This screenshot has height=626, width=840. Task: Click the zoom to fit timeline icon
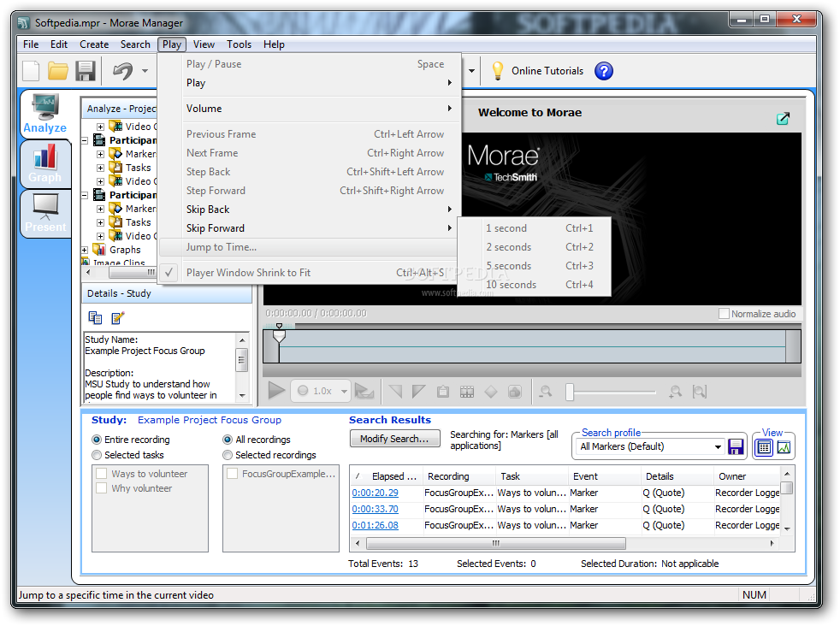point(699,392)
